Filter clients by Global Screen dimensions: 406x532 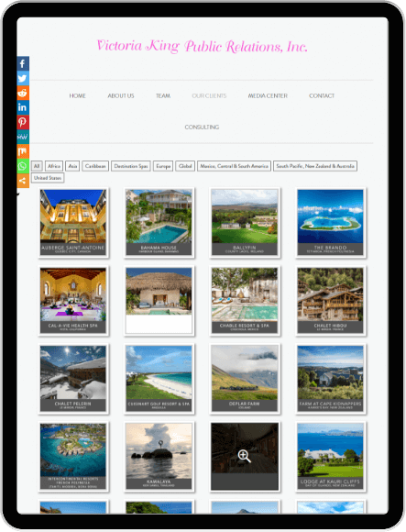[x=185, y=166]
